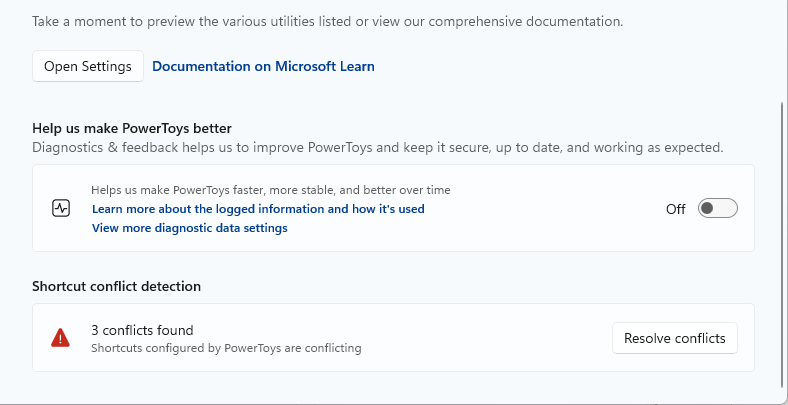
Task: Click the vertical scrollbar thumb
Action: point(782,240)
